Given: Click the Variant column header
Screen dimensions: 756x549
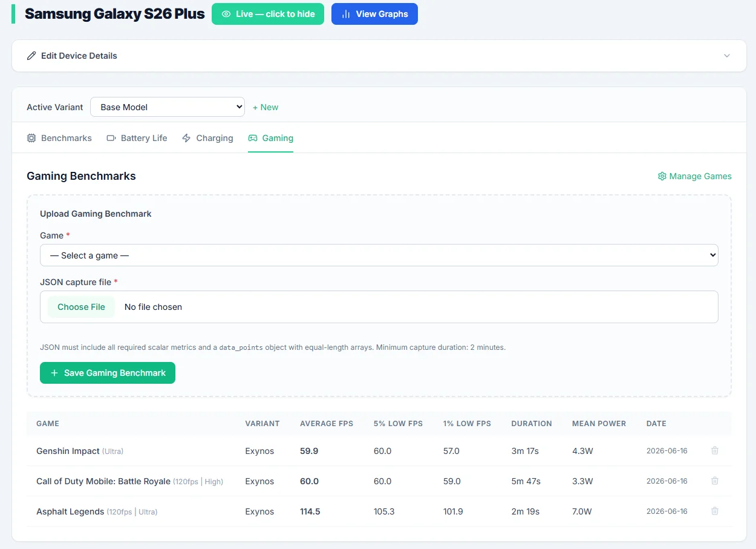Looking at the screenshot, I should 262,424.
